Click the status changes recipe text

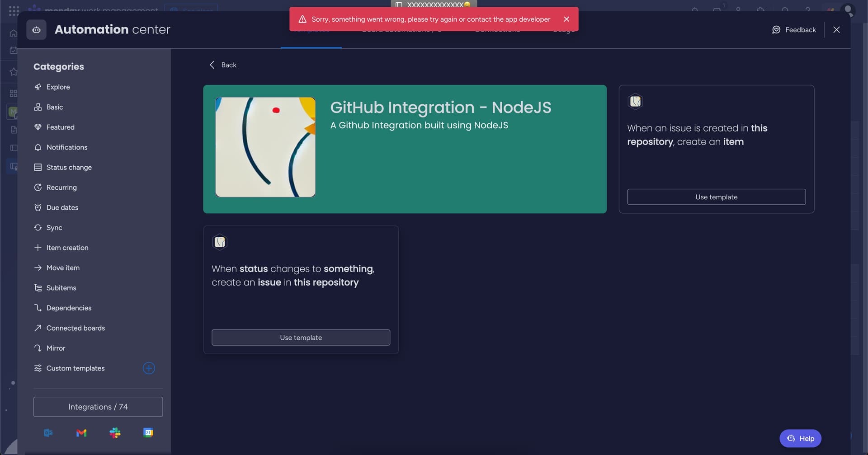tap(293, 276)
